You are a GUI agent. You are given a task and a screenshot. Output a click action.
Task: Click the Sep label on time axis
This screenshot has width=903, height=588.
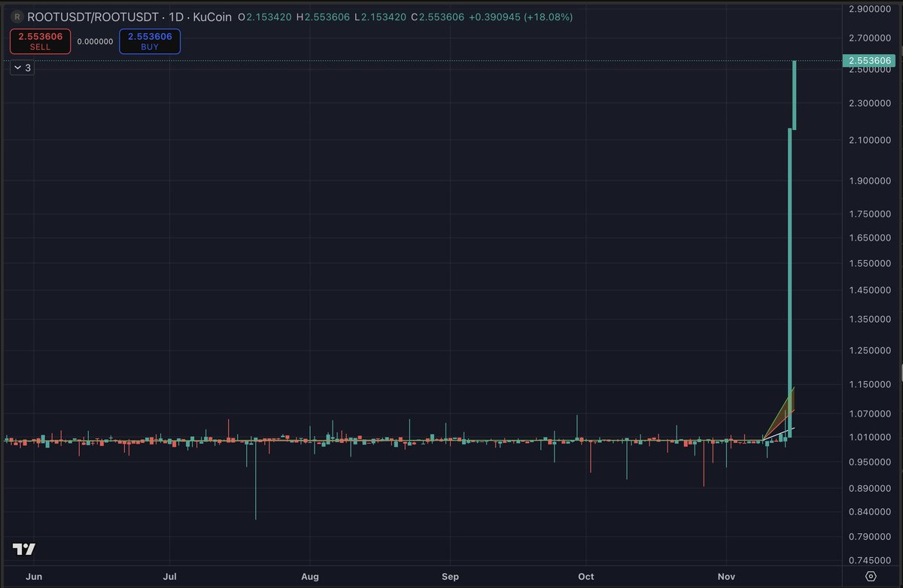450,577
